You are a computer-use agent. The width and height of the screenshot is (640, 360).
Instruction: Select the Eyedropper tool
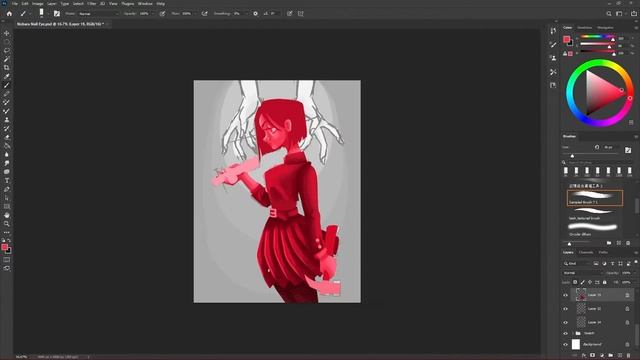click(7, 76)
